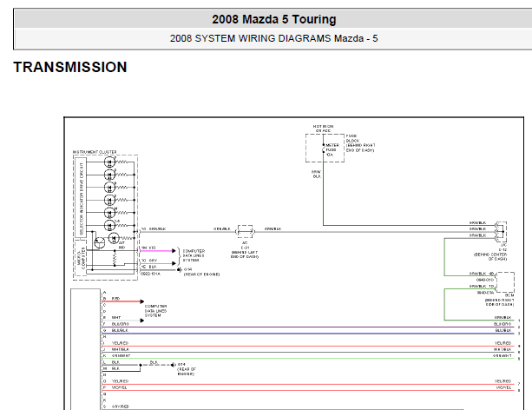The image size is (532, 410).
Task: Click the '2008 SYSTEM WIRING DIAGRAMS Mazda - 5' subtitle
Action: coord(273,38)
